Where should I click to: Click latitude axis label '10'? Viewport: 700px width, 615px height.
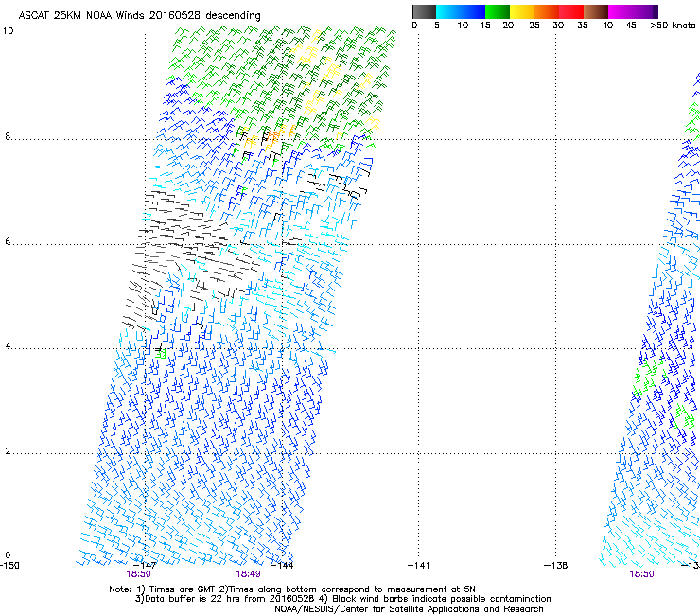tap(8, 31)
